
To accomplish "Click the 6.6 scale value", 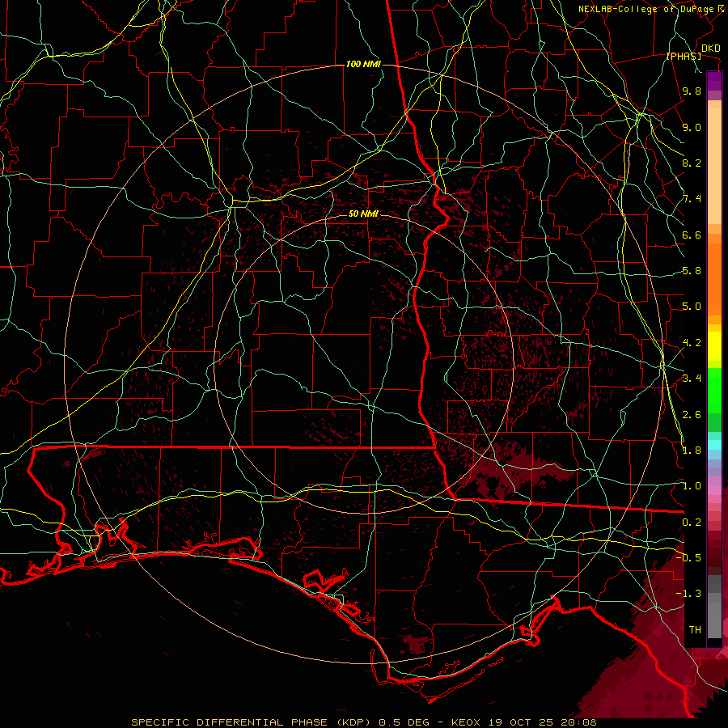I will 692,235.
